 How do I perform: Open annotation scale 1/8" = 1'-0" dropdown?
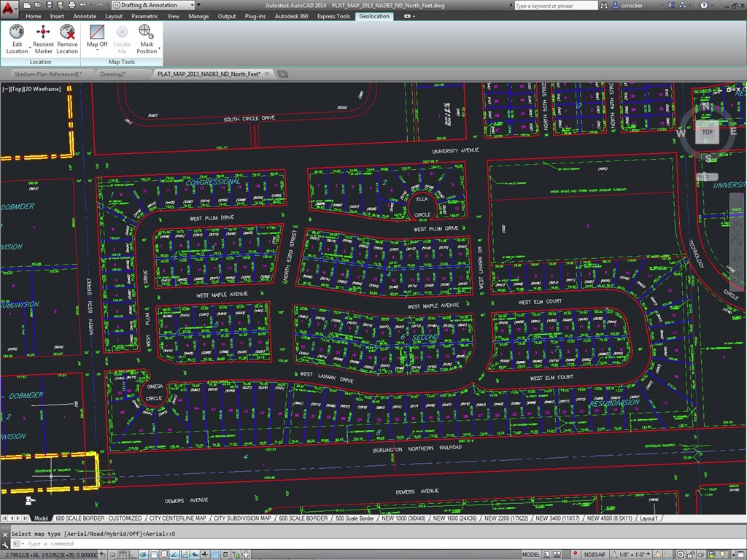(632, 554)
